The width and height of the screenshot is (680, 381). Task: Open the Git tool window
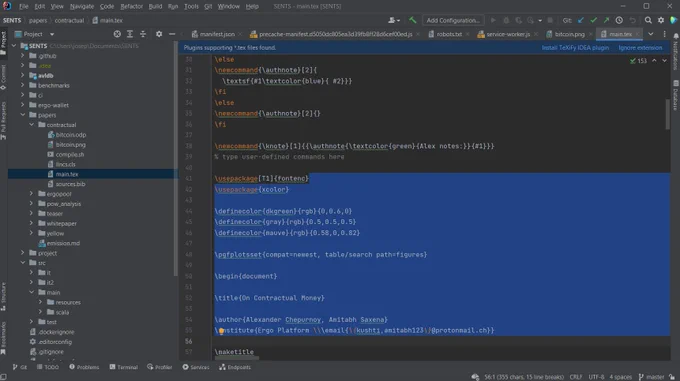(x=20, y=367)
